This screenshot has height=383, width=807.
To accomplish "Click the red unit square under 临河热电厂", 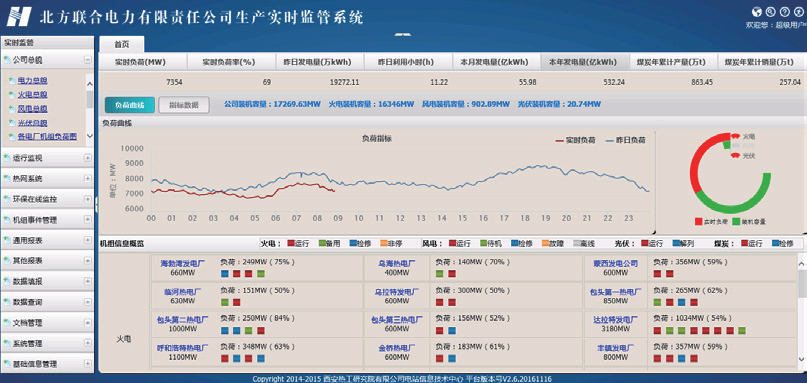I will coord(237,302).
